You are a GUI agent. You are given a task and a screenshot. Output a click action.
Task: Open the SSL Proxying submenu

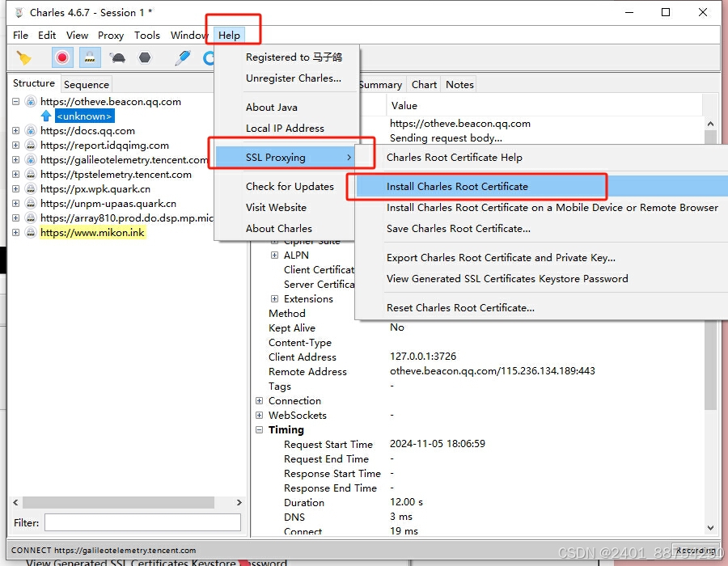point(286,158)
